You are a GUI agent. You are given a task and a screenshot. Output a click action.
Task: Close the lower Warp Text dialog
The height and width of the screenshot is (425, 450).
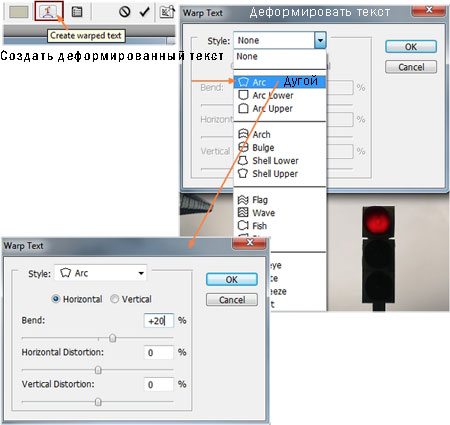[x=249, y=243]
